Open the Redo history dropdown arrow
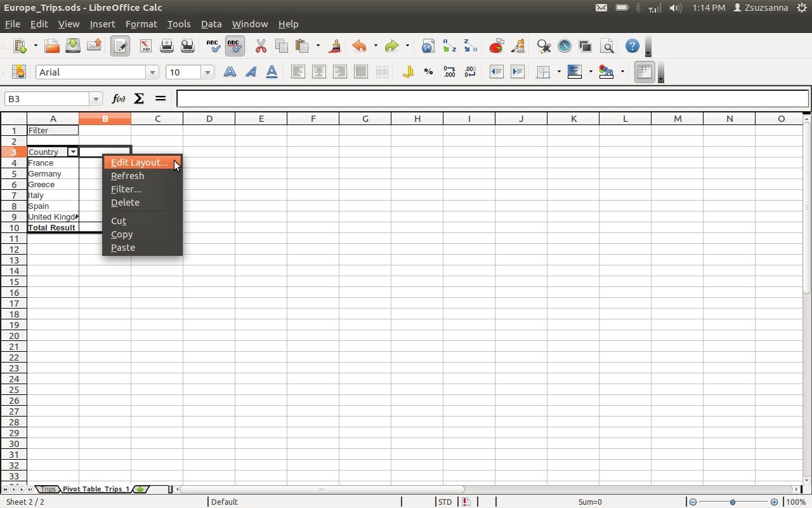The width and height of the screenshot is (812, 508). pos(407,46)
